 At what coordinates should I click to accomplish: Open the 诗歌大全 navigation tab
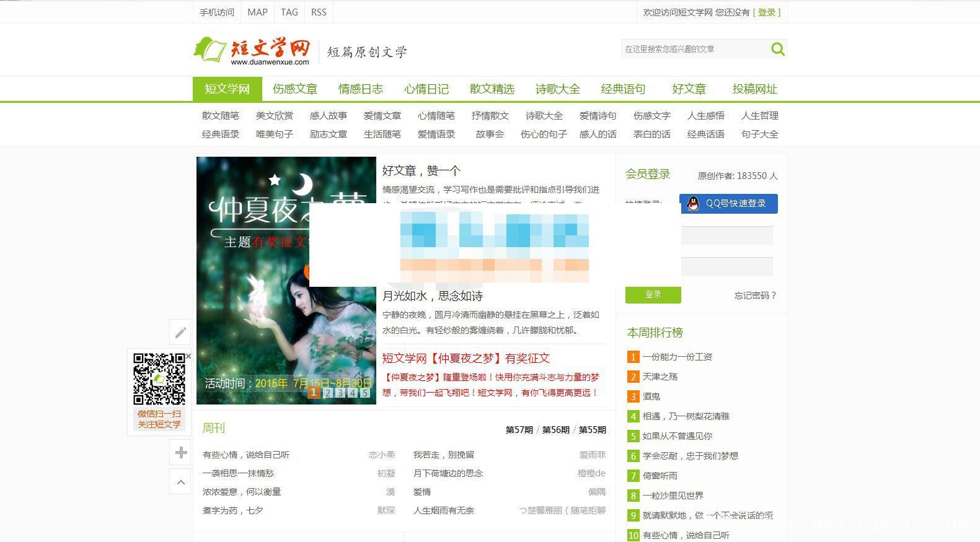coord(557,89)
